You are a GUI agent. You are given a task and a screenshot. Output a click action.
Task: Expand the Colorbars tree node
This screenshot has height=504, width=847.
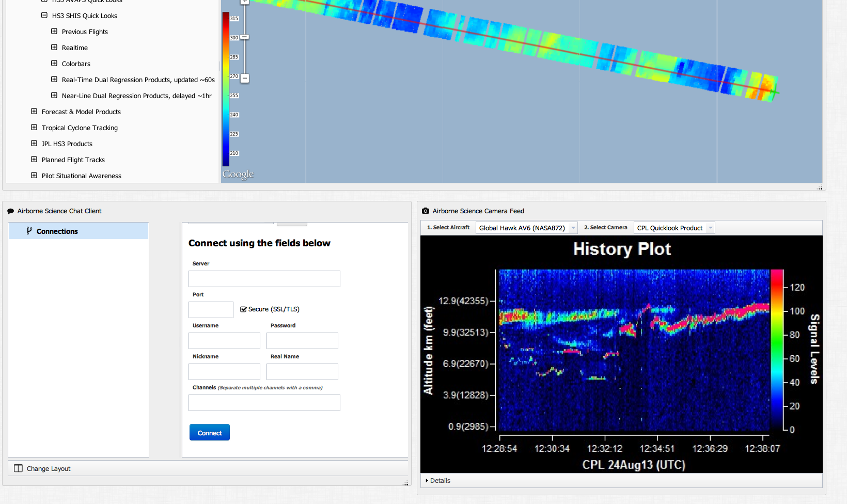[54, 64]
